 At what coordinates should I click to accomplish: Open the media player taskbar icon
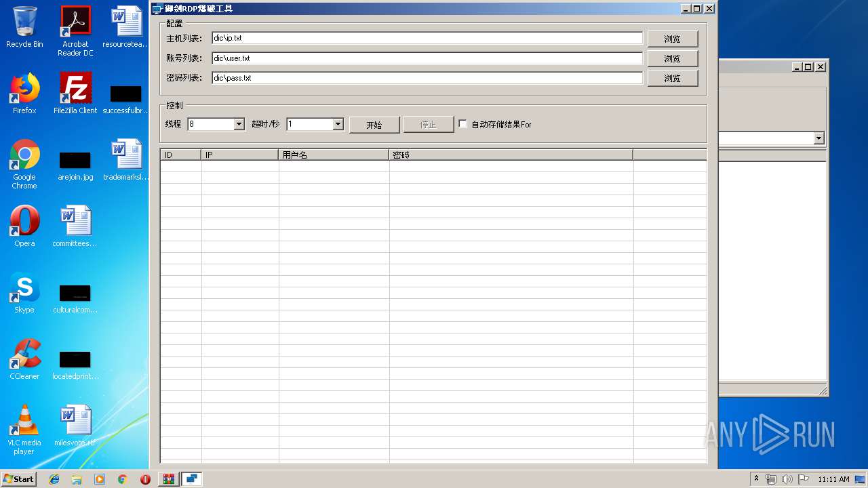pyautogui.click(x=100, y=479)
